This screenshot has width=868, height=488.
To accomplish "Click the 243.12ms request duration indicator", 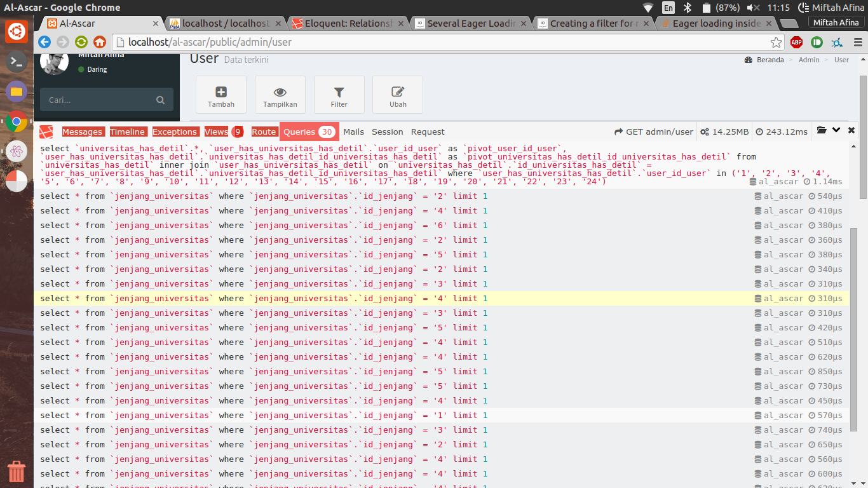I will tap(781, 132).
